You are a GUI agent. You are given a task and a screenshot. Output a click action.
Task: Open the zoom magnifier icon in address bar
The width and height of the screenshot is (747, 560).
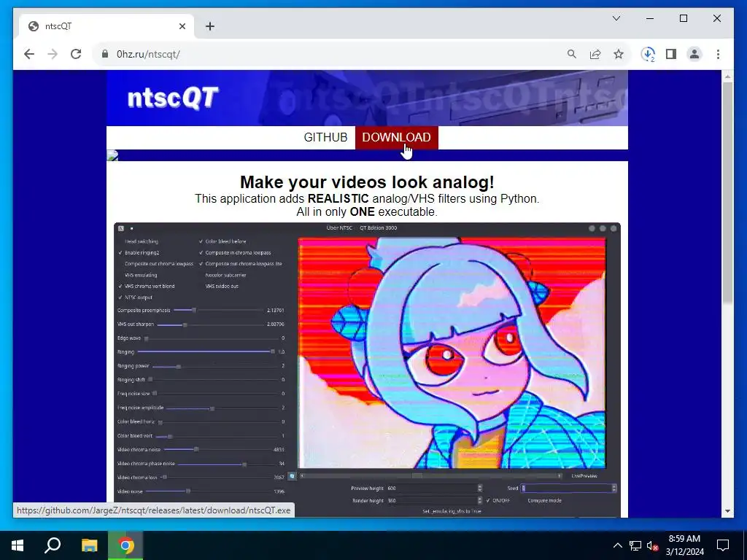(572, 54)
